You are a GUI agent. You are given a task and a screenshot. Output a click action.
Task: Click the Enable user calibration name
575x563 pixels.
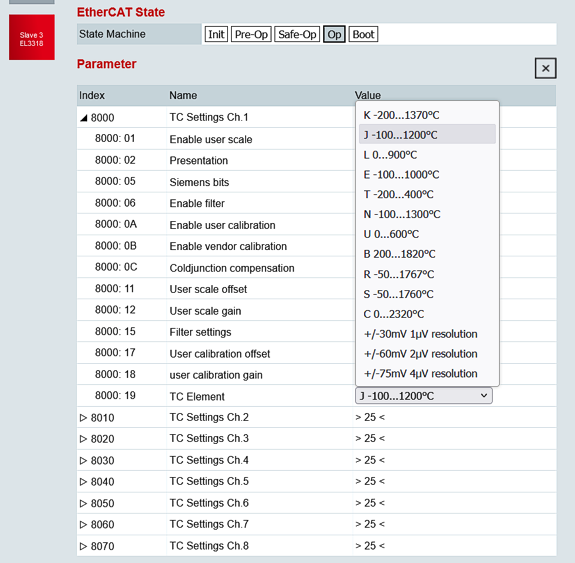coord(222,225)
